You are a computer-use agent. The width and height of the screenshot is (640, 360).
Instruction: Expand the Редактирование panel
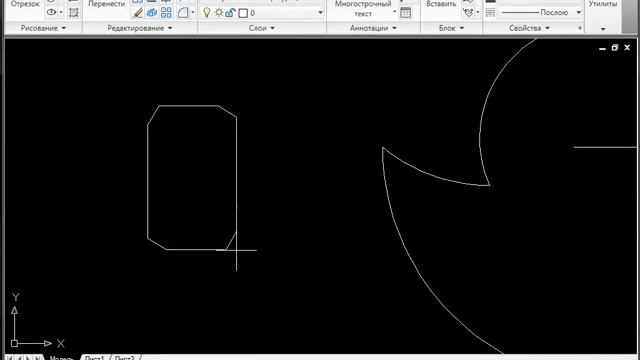coord(140,28)
